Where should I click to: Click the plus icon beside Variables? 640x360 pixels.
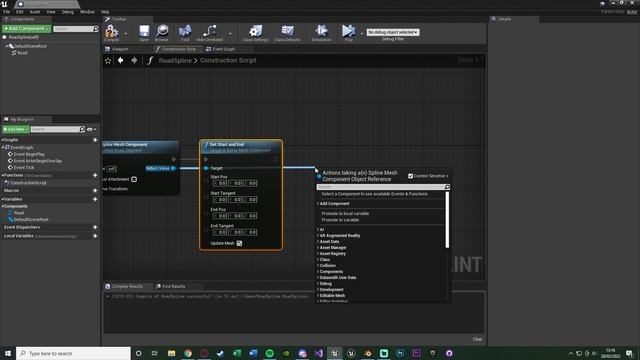pyautogui.click(x=95, y=199)
